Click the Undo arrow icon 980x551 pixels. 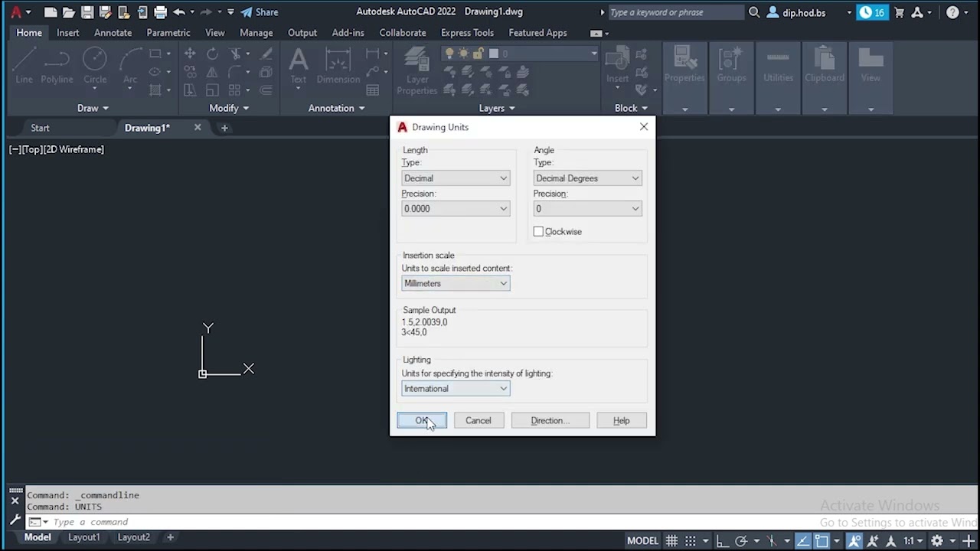178,12
